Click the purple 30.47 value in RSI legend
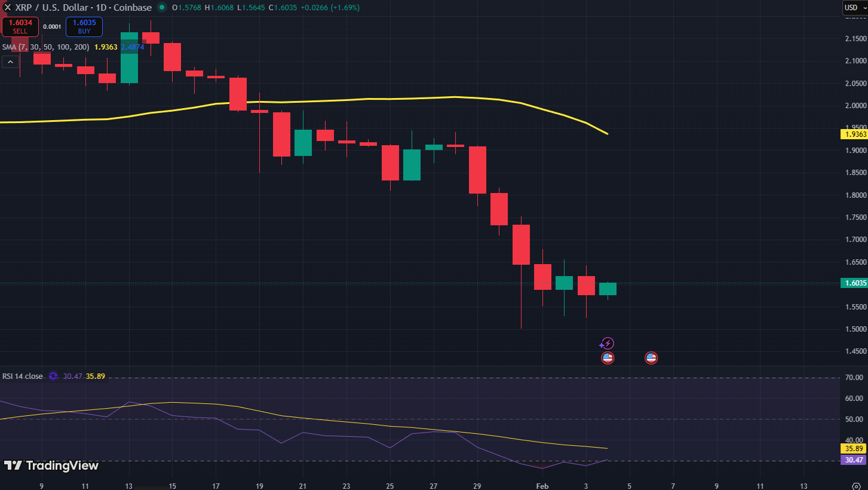Screen dimensions: 868x490 pos(72,376)
